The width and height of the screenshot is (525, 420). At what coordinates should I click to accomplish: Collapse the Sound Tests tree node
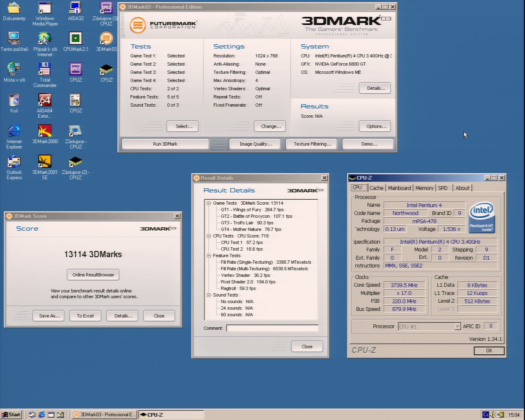pos(209,295)
